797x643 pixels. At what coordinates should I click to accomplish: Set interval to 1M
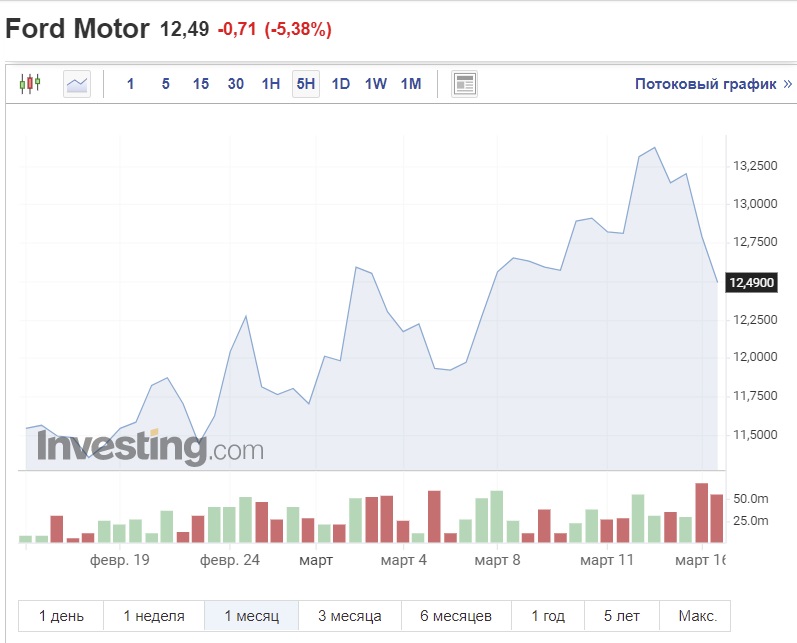(x=411, y=84)
